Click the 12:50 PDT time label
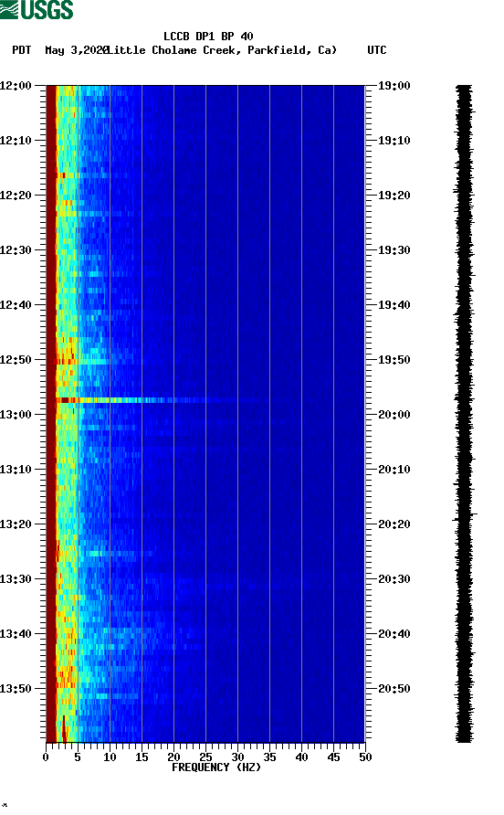The width and height of the screenshot is (504, 815). pos(16,360)
